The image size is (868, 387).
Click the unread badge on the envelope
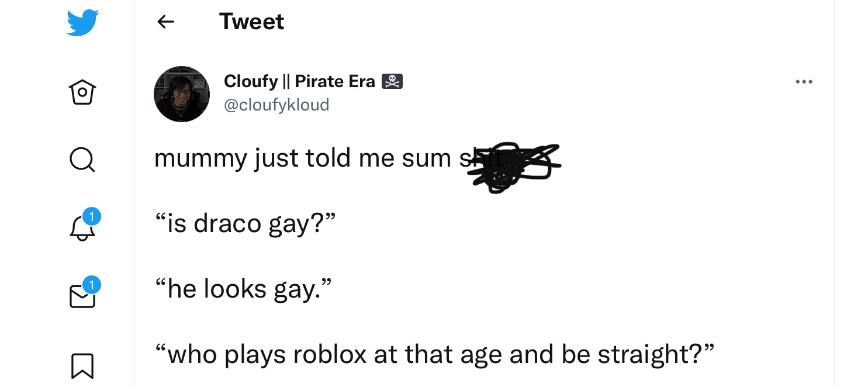(91, 285)
